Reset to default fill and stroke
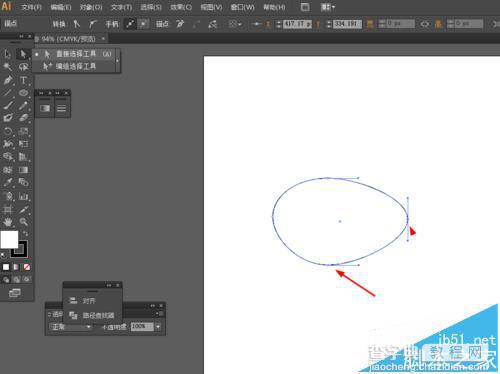 tap(3, 256)
